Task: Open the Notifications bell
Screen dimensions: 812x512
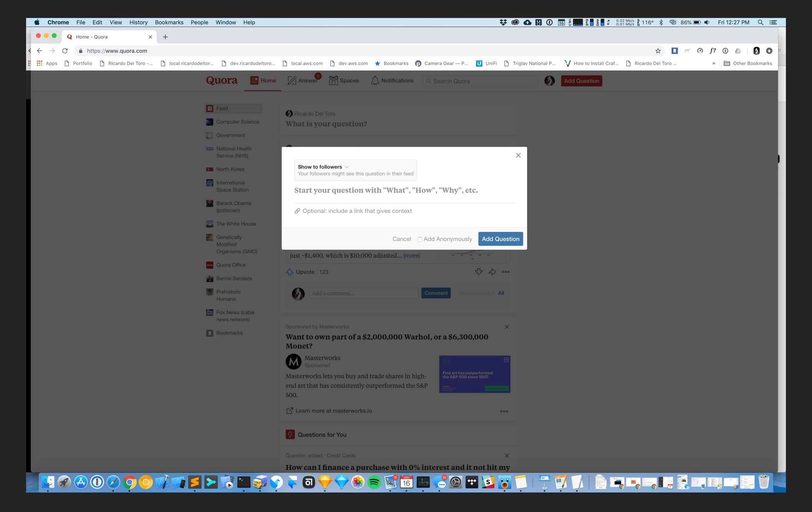Action: 392,80
